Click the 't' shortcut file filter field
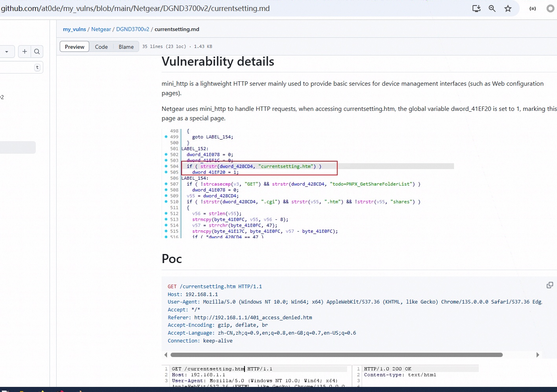Viewport: 557px width, 392px height. tap(20, 67)
